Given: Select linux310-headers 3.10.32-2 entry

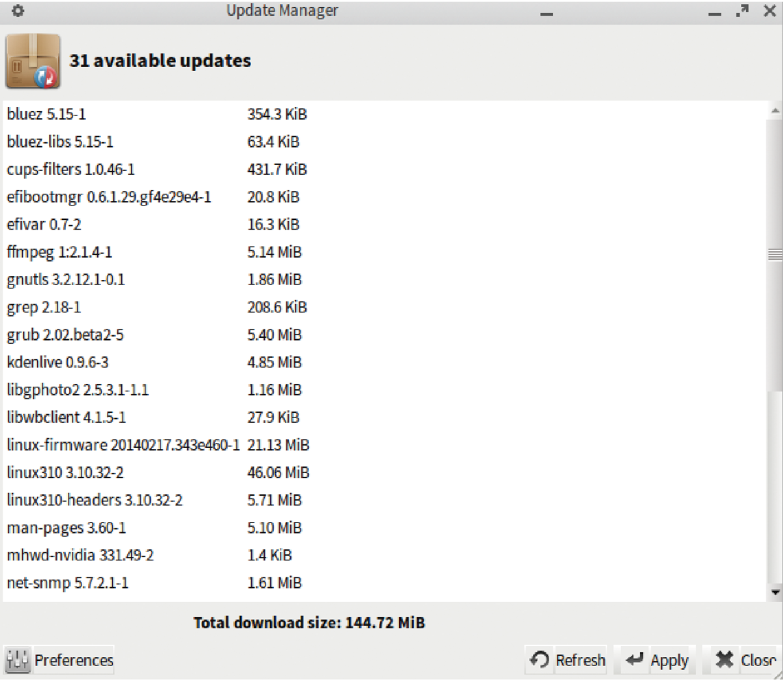Looking at the screenshot, I should [x=385, y=500].
